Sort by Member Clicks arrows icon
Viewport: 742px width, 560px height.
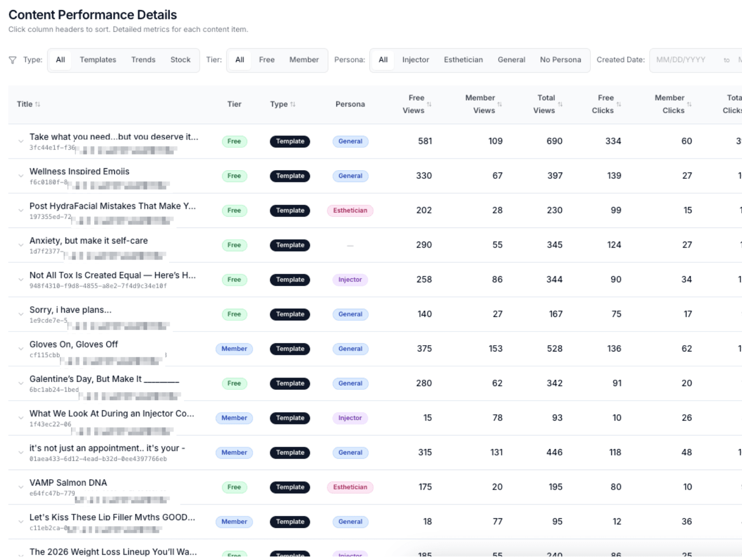point(689,104)
